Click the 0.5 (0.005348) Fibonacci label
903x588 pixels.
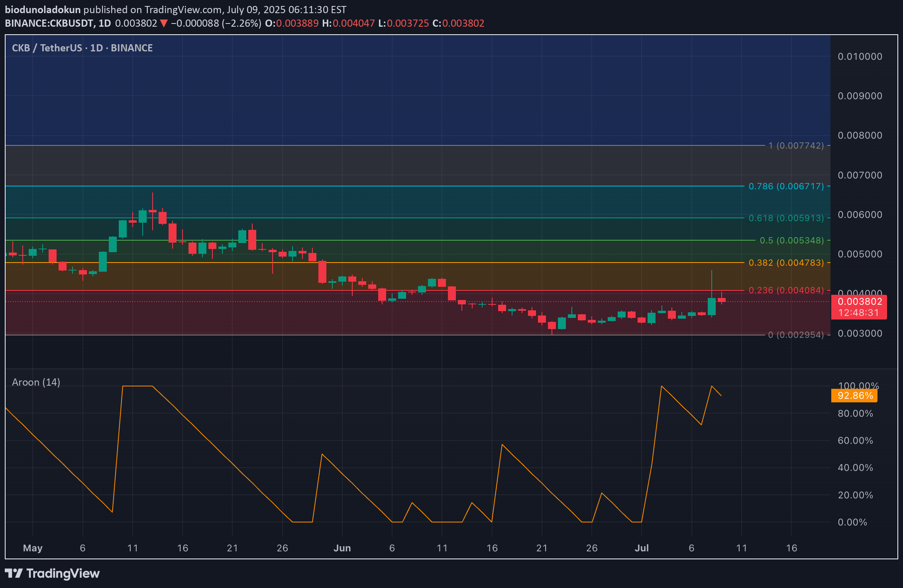pos(792,240)
